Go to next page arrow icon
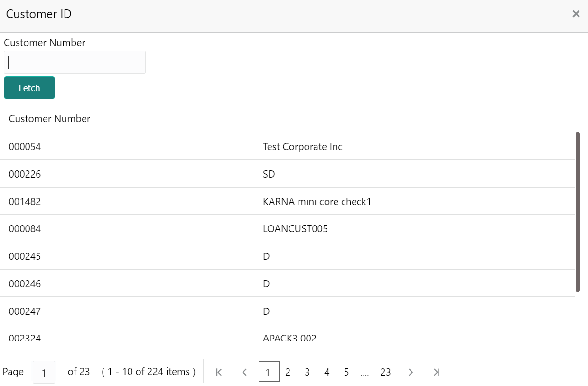The width and height of the screenshot is (588, 386). (411, 372)
